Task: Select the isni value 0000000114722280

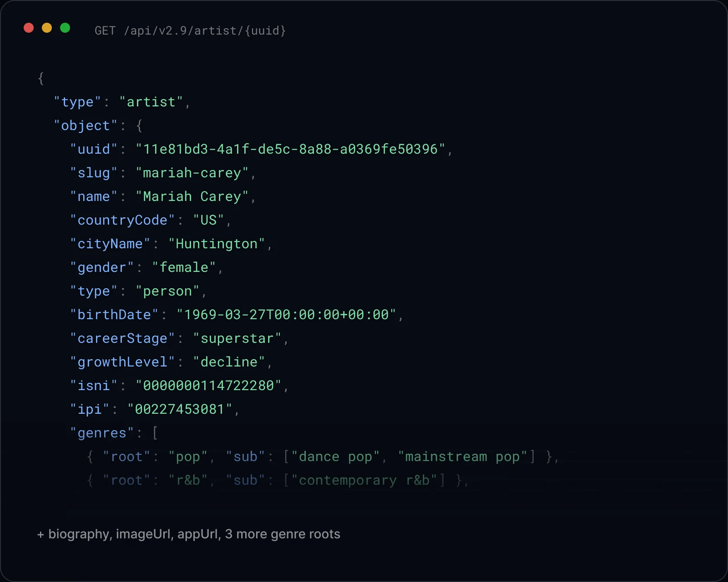Action: (x=208, y=386)
